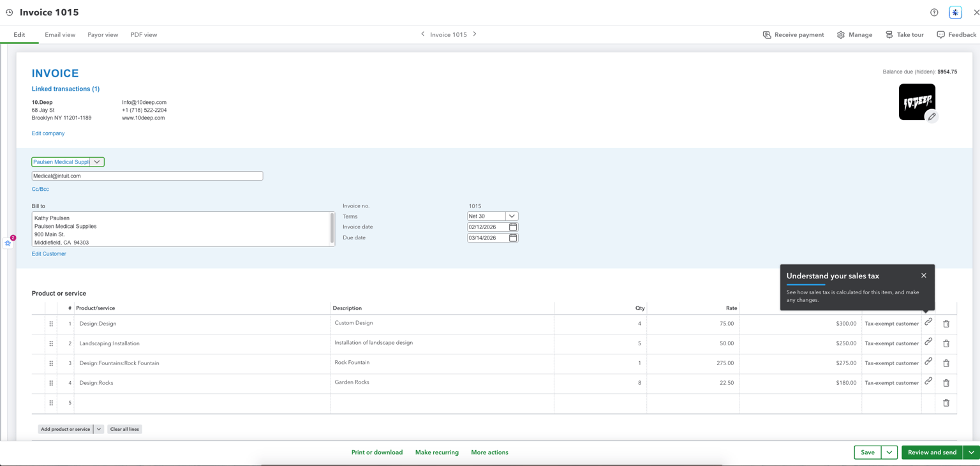The height and width of the screenshot is (466, 980).
Task: Delete empty line 5
Action: tap(946, 403)
